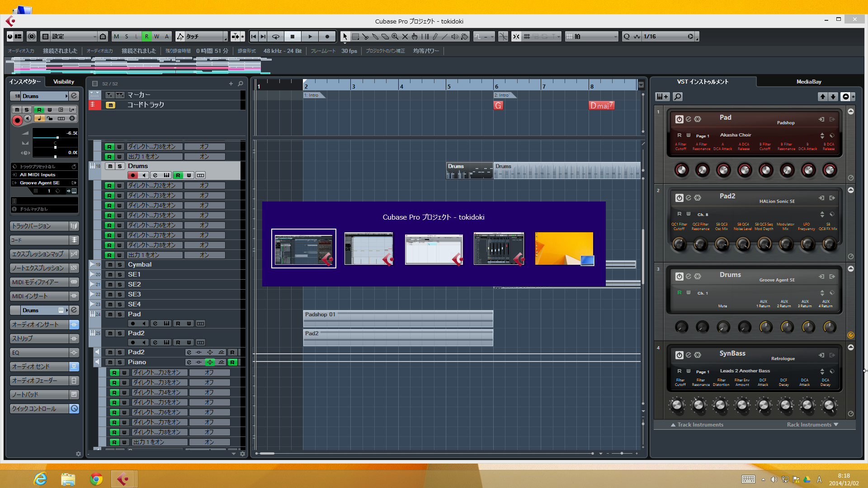Expand the SE1 folder track
This screenshot has height=488, width=868.
pos(92,274)
